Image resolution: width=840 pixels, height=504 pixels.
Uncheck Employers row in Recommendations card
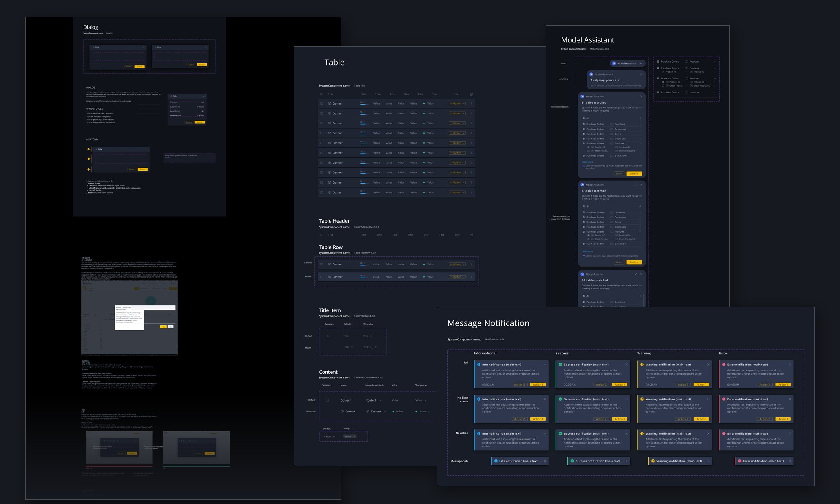(x=583, y=139)
